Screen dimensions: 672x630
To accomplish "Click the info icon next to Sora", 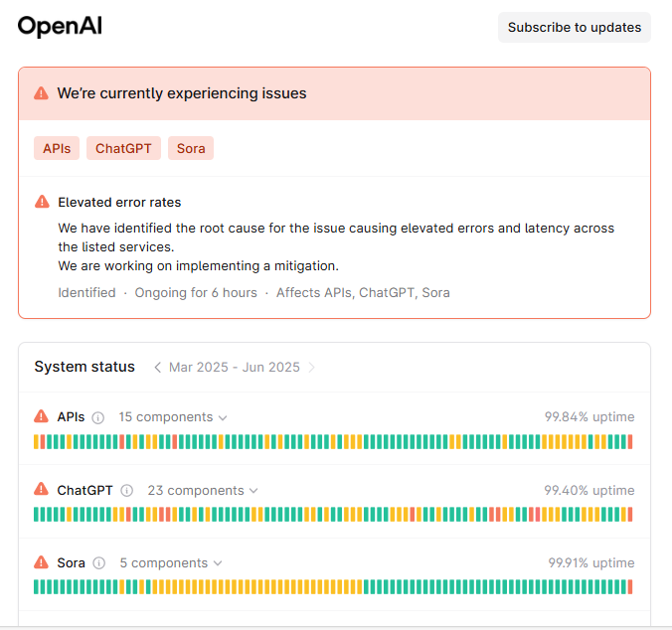I will pos(98,563).
